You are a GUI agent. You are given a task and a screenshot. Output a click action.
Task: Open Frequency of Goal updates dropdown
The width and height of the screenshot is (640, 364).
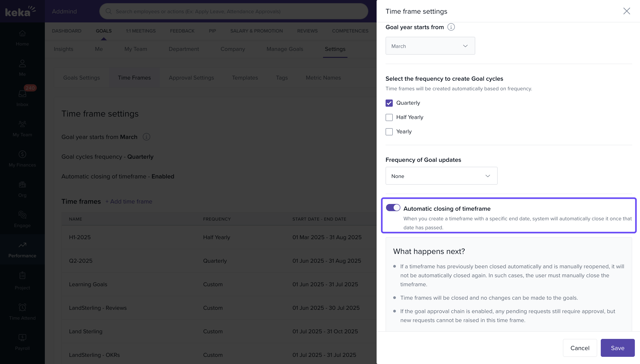click(x=441, y=176)
